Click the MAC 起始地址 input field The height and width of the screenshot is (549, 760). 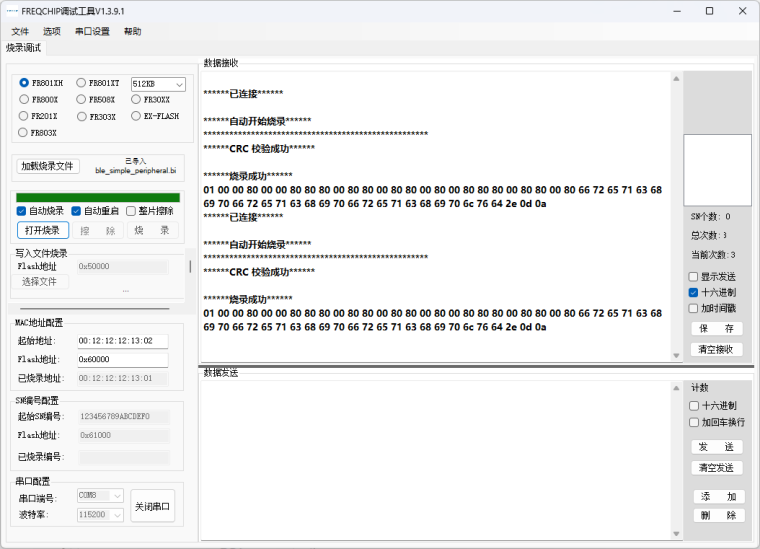coord(122,341)
